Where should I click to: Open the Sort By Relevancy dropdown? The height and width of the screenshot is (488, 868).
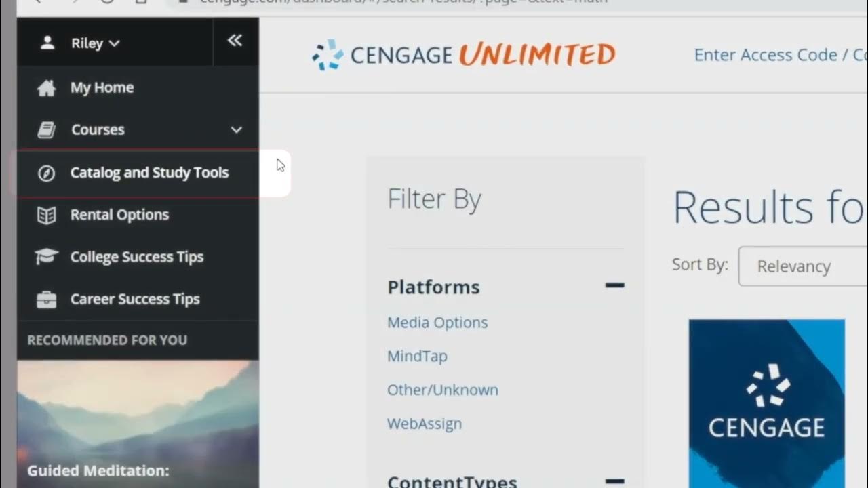[x=800, y=266]
